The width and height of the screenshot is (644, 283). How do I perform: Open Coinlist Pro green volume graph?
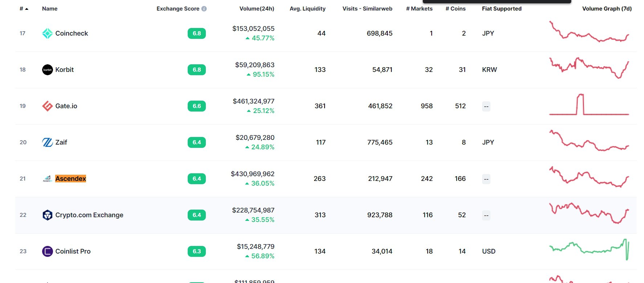tap(589, 250)
